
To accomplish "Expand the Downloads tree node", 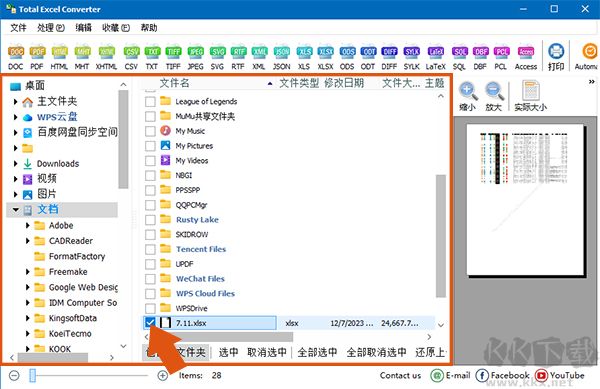I will click(15, 164).
